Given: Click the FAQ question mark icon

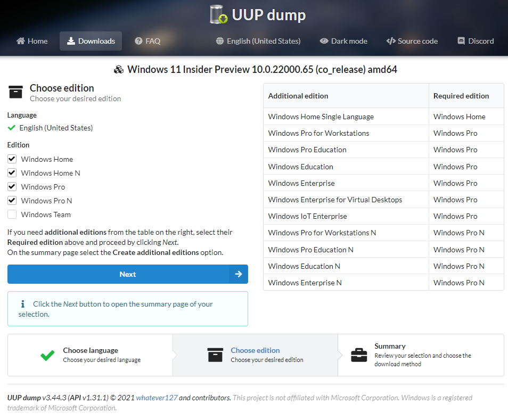Looking at the screenshot, I should coord(138,41).
